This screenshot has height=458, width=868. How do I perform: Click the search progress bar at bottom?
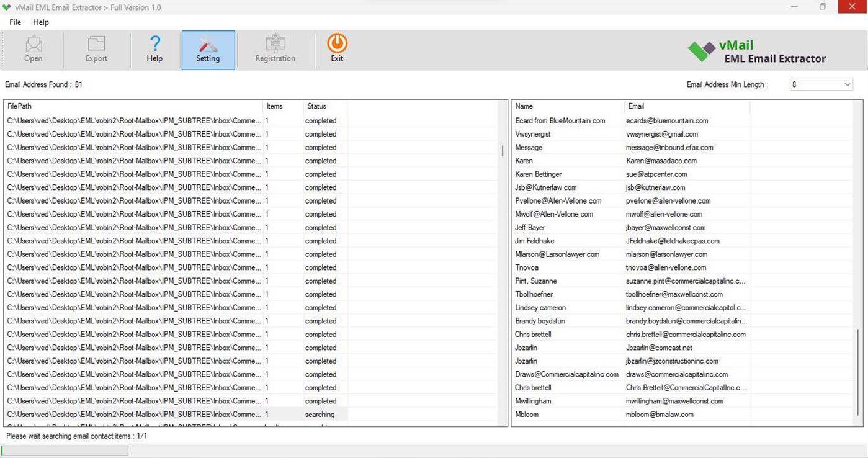point(65,450)
